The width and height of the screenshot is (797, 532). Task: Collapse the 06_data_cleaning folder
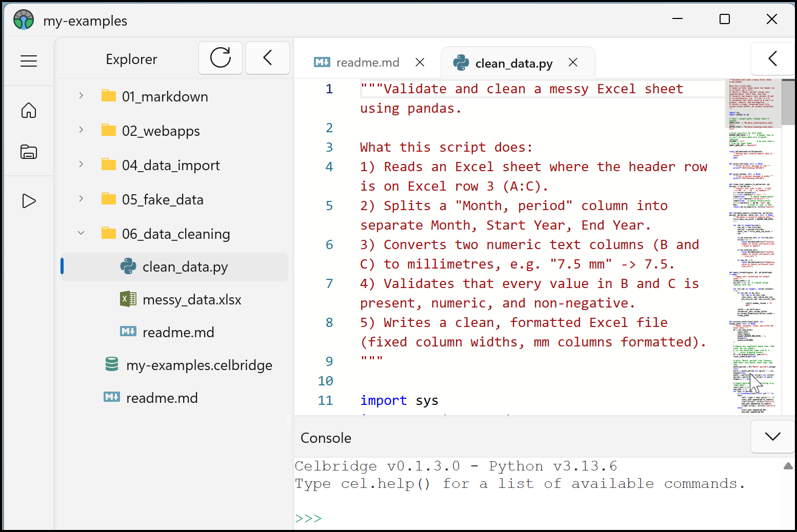[x=81, y=233]
